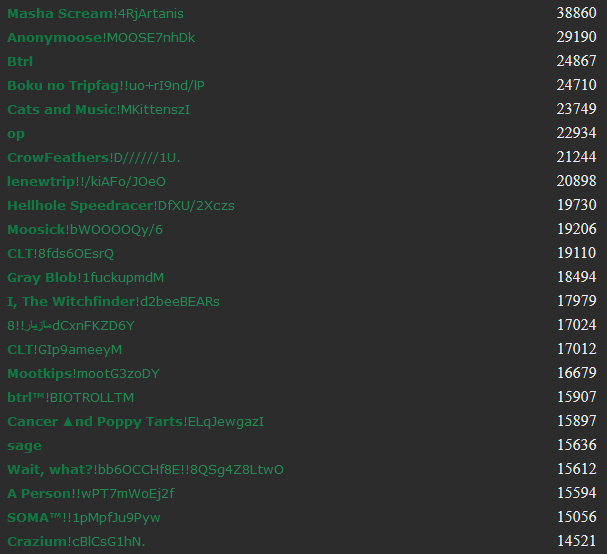Viewport: 607px width, 554px height.
Task: Click the count 29190
Action: (576, 37)
